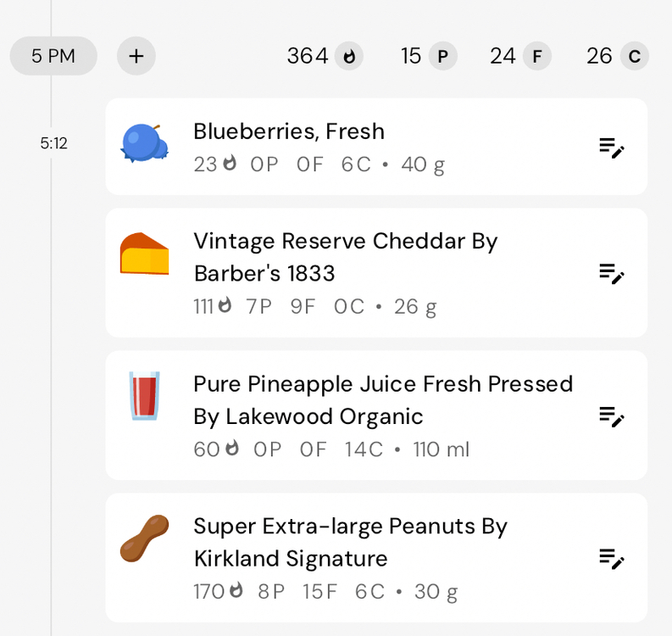
Task: Open Super Extra-large Peanuts By Kirkland Signature
Action: [350, 542]
